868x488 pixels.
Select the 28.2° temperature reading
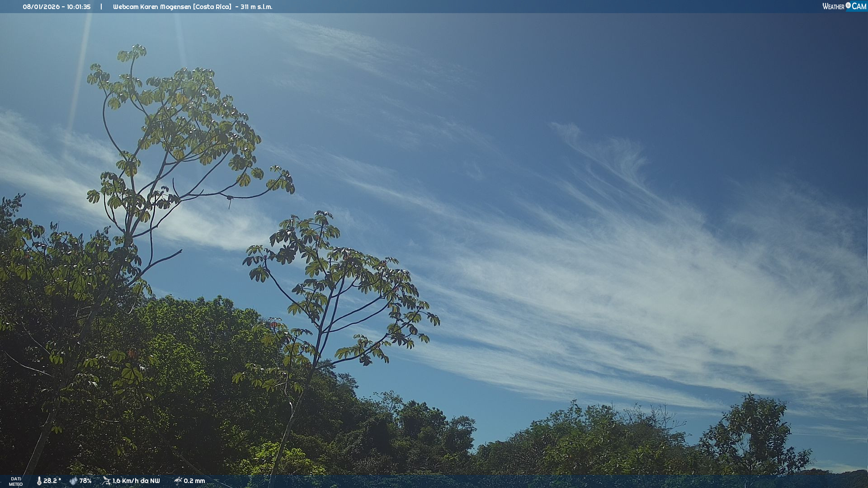(52, 481)
